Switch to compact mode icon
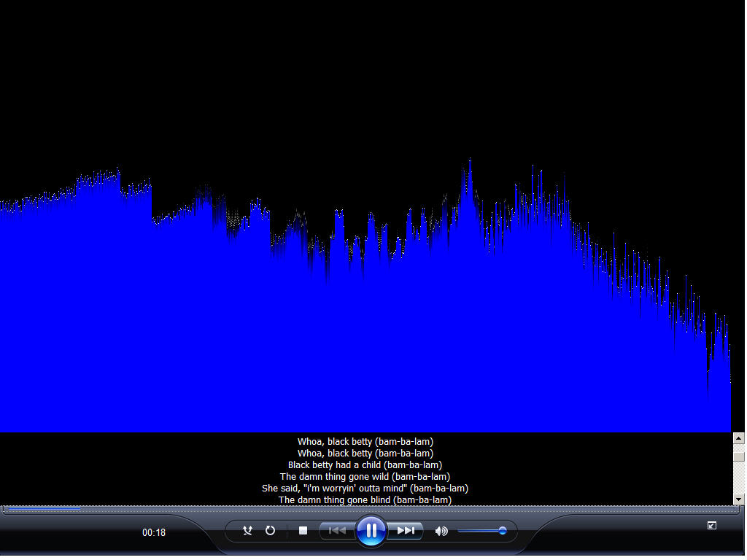The width and height of the screenshot is (747, 560). [x=712, y=525]
